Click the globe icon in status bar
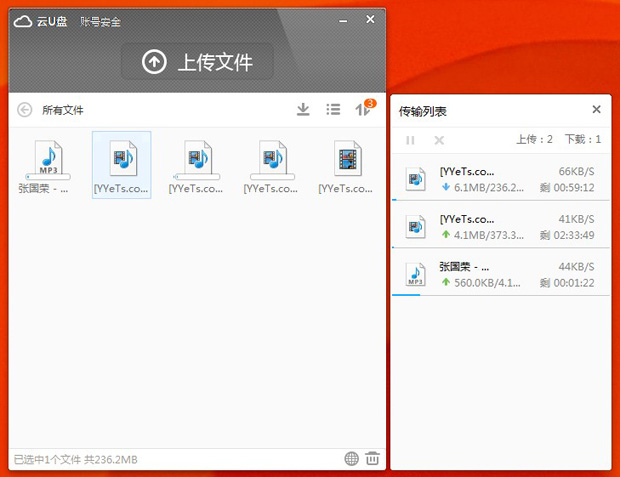The width and height of the screenshot is (620, 477). pyautogui.click(x=351, y=458)
